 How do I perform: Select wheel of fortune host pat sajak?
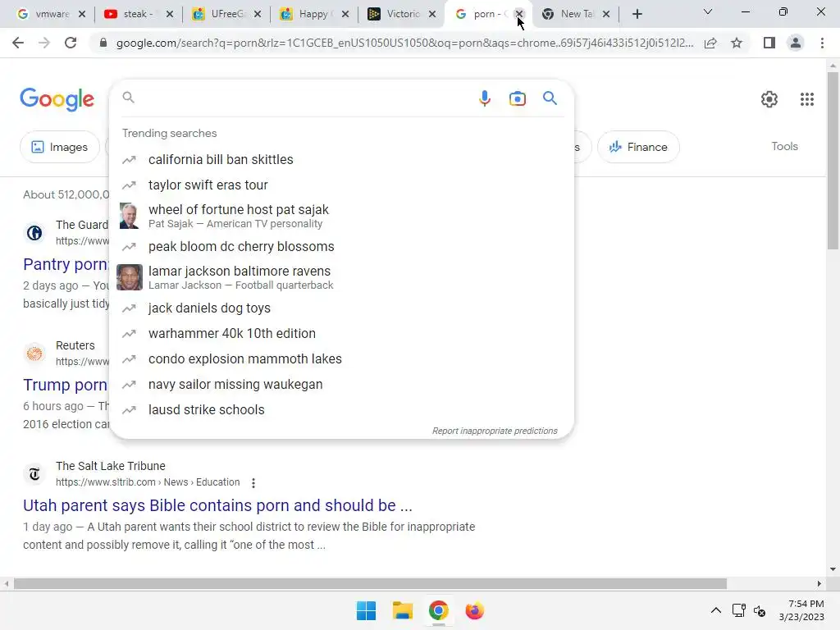[x=342, y=216]
